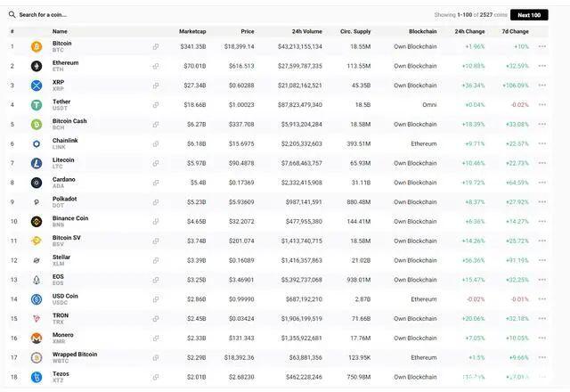Open the more options menu for Ethereum
This screenshot has height=392, width=570.
point(542,66)
